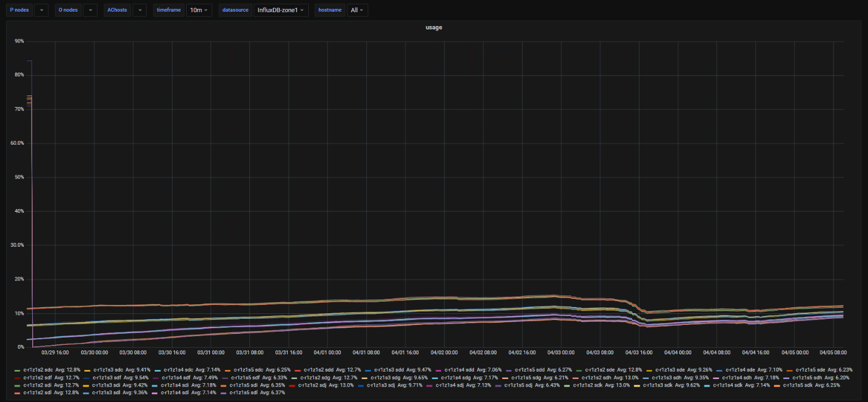868x402 pixels.
Task: Open the O nodes variable dropdown
Action: point(90,10)
